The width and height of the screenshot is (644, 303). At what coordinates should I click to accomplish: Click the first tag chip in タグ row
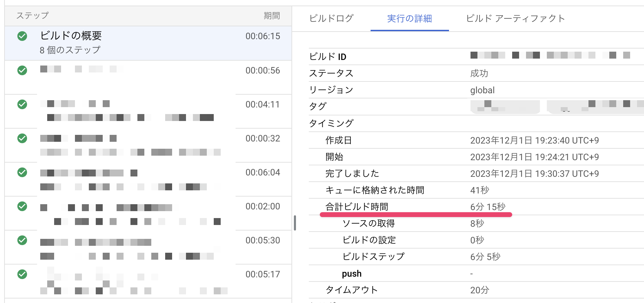[505, 107]
